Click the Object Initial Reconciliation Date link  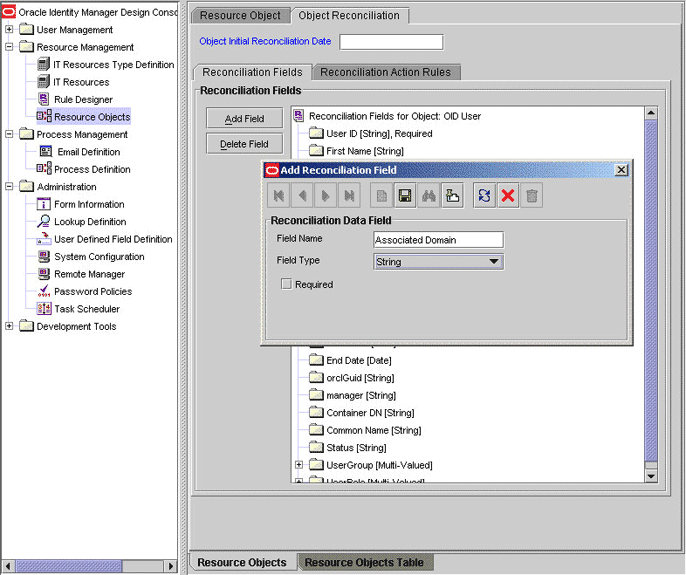(x=265, y=41)
